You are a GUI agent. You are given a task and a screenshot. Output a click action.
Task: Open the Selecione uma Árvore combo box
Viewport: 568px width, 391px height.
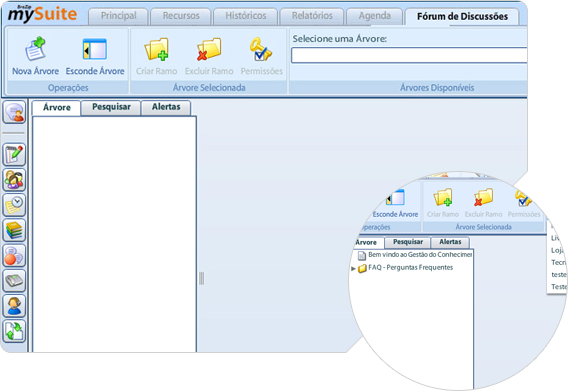click(409, 55)
